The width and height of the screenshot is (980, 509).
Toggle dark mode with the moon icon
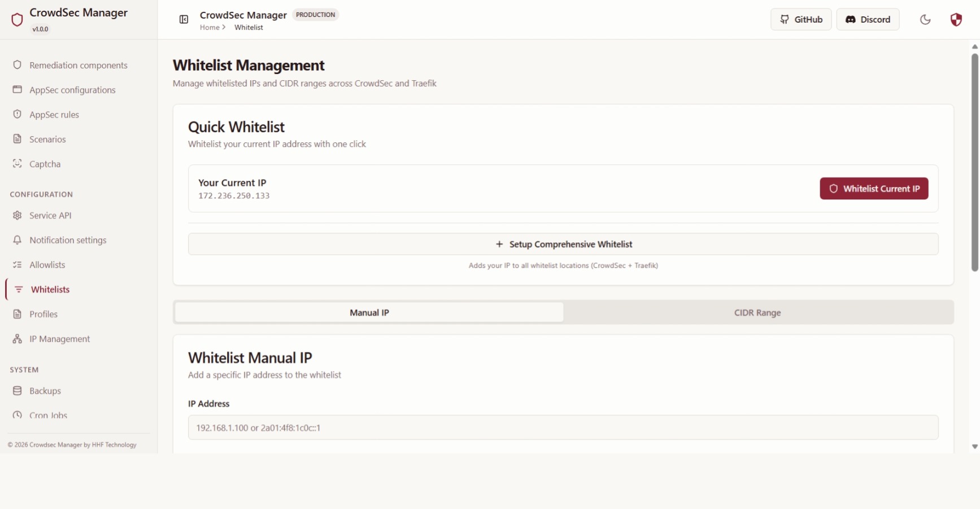(925, 19)
